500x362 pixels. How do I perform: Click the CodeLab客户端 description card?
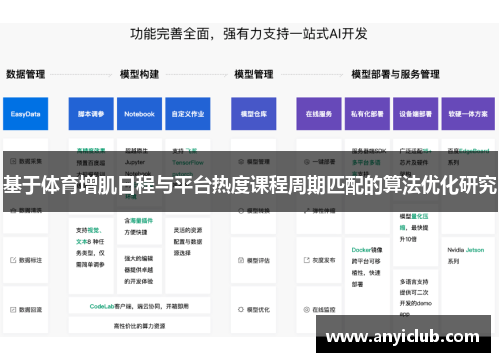click(x=139, y=306)
